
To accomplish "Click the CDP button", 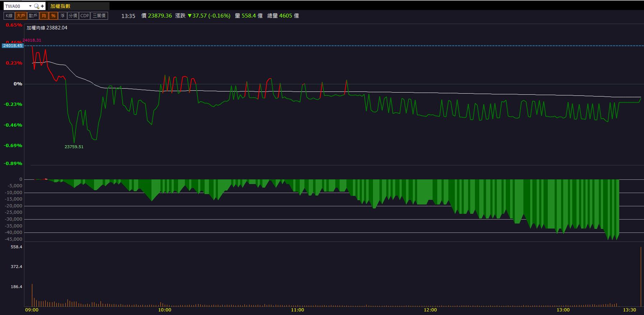I will [85, 16].
